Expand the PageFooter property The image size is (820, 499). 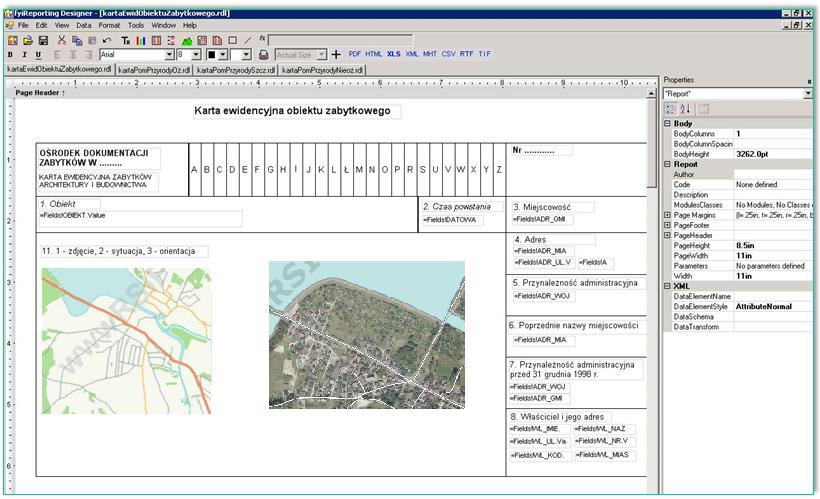coord(667,225)
